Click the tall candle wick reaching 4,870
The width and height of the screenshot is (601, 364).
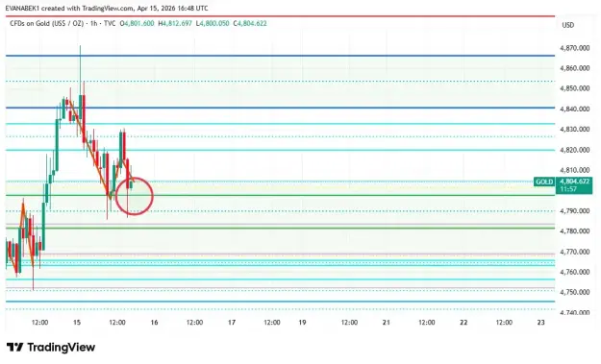[80, 69]
